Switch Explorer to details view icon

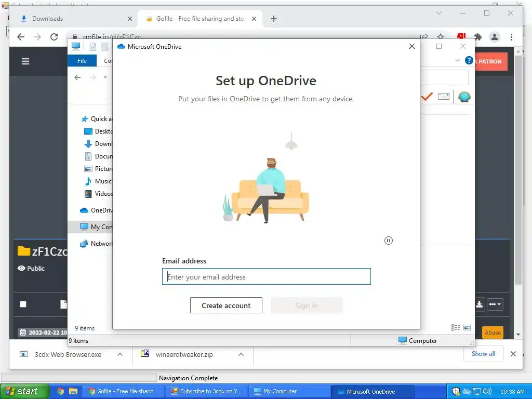tap(455, 327)
